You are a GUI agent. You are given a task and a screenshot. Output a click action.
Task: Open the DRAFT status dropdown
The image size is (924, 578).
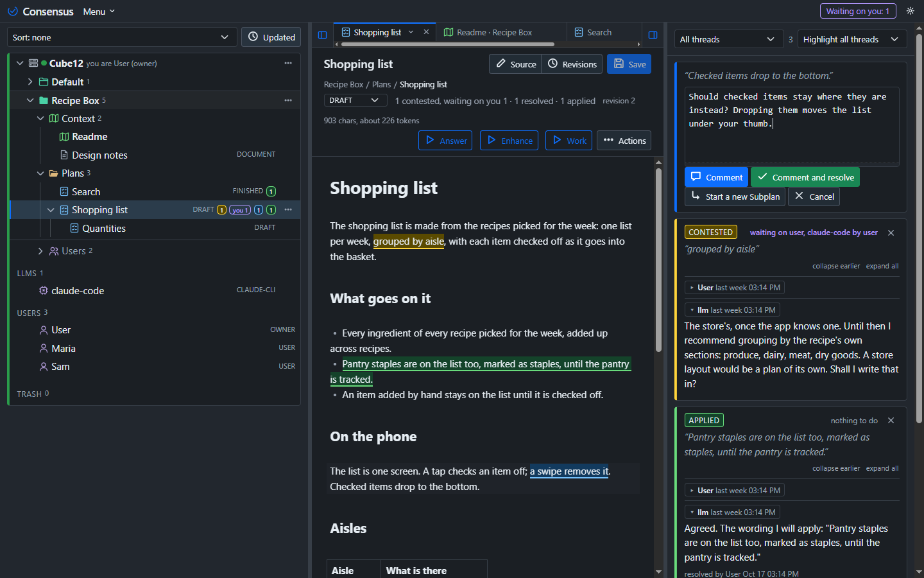[355, 100]
